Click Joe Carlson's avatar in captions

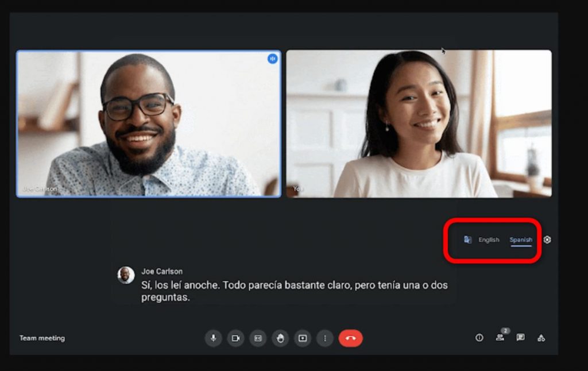tap(126, 275)
